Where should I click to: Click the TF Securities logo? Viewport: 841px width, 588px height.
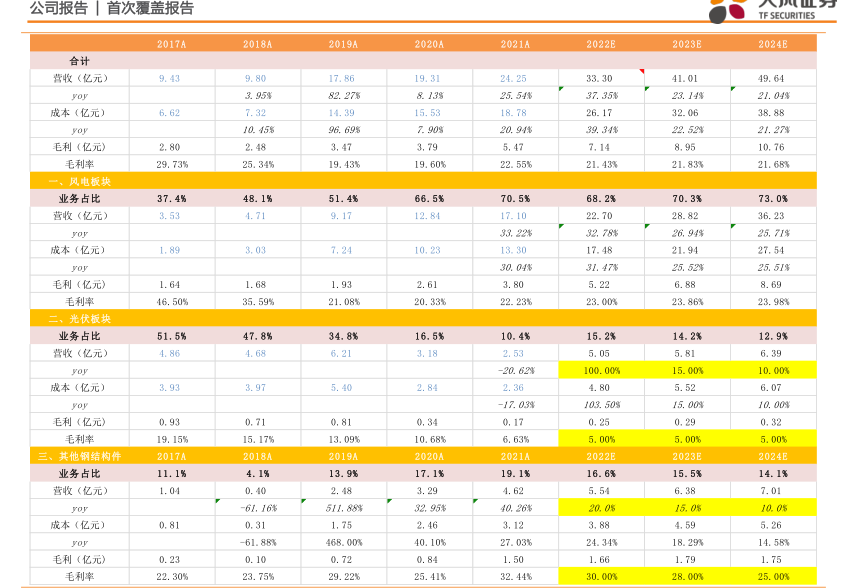772,10
